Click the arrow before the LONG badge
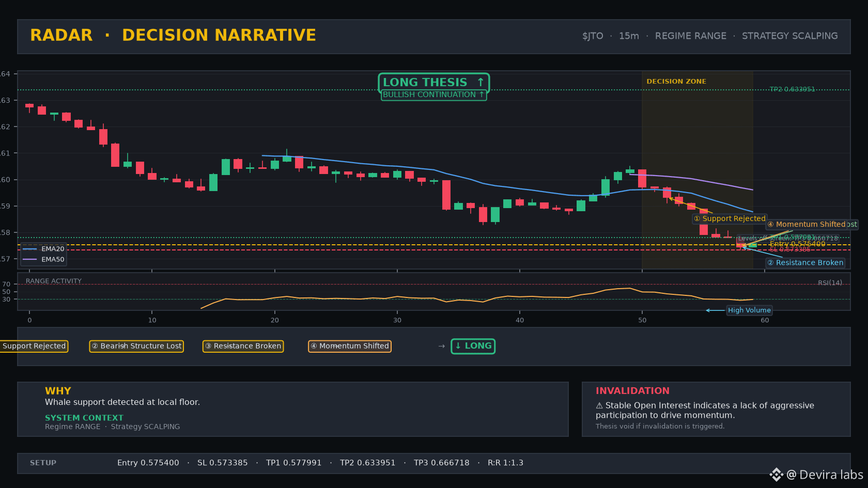 click(442, 346)
